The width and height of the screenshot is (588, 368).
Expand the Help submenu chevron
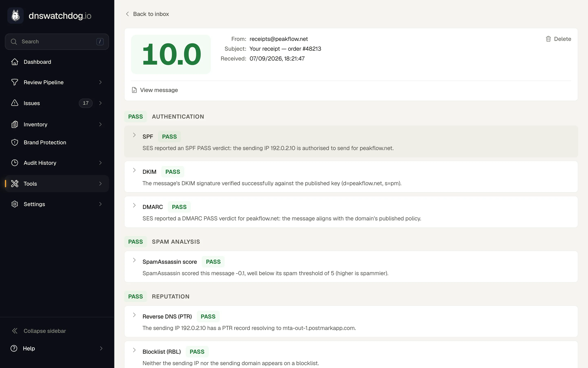(101, 348)
